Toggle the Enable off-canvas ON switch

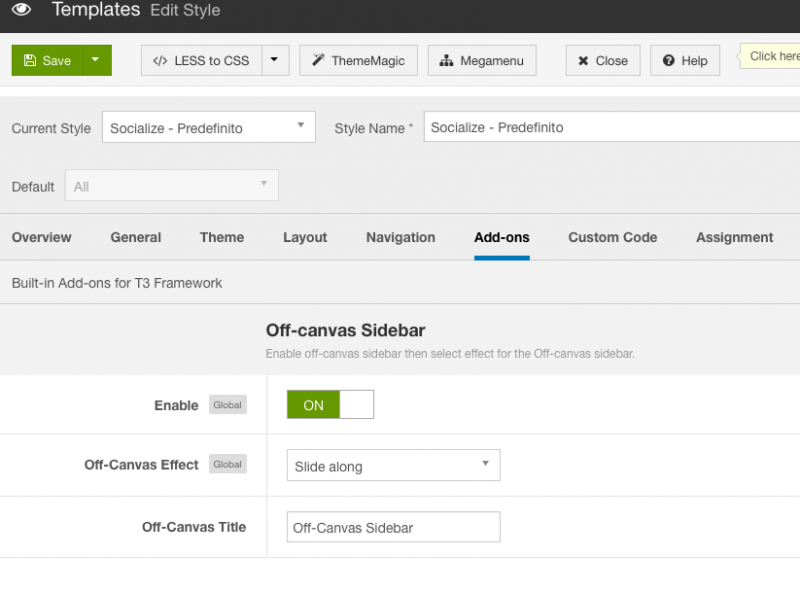[330, 404]
